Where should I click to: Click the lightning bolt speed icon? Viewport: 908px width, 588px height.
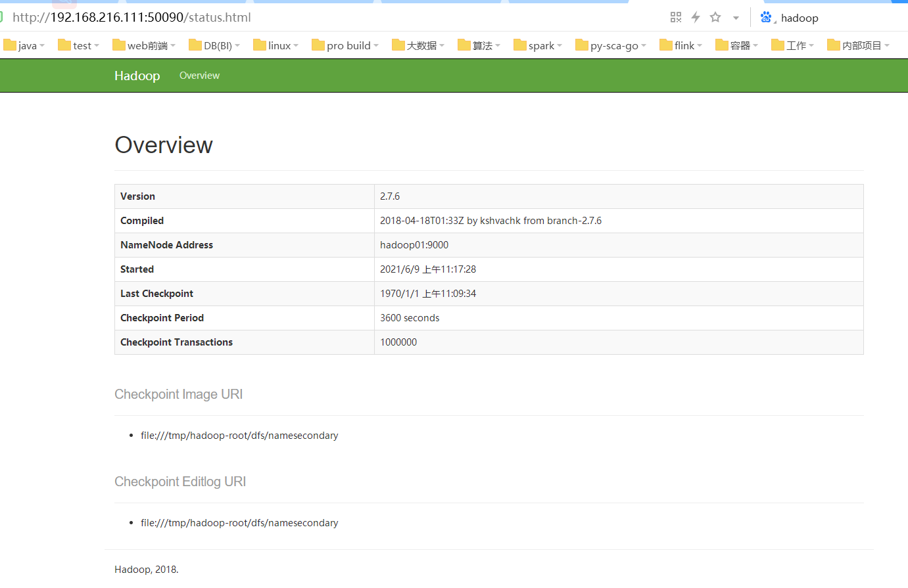(x=696, y=17)
